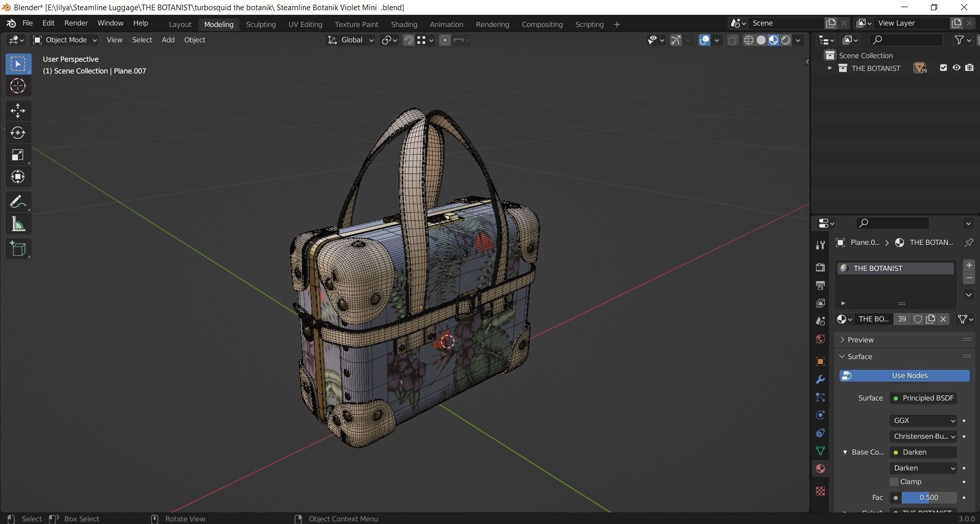Open the Active Tool settings tab
This screenshot has width=980, height=524.
click(820, 245)
